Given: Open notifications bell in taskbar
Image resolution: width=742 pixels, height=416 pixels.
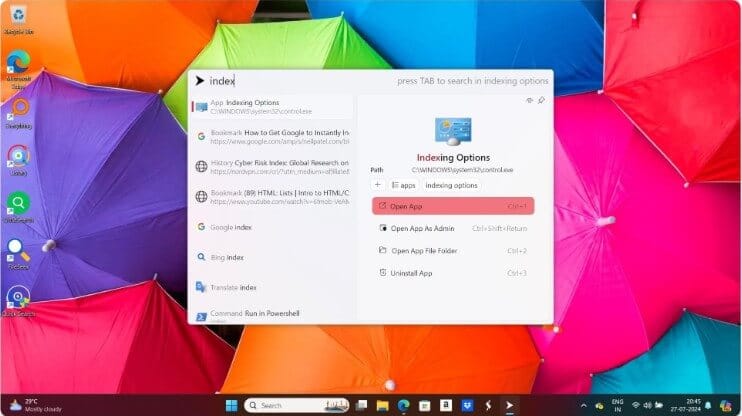Looking at the screenshot, I should 708,406.
